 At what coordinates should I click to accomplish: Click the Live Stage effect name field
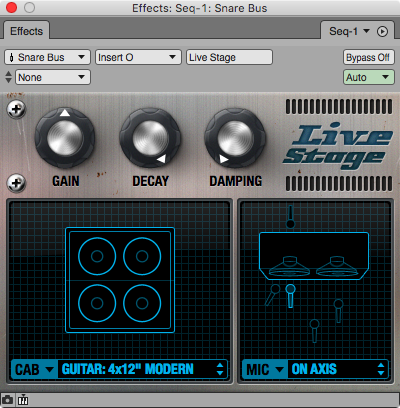pos(229,57)
